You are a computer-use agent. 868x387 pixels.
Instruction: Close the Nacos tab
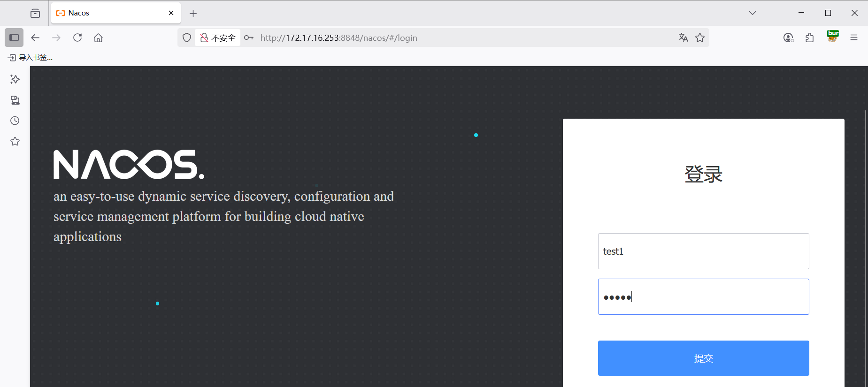(171, 13)
